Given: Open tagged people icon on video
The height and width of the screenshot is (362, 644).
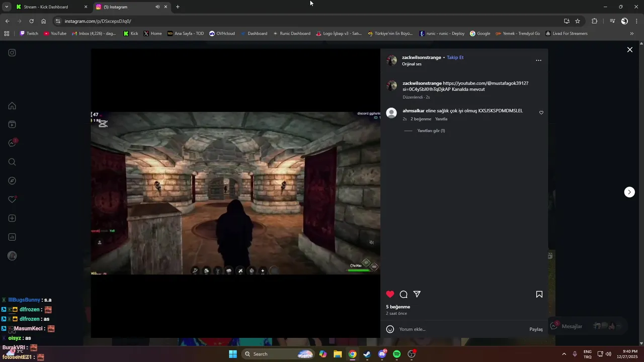Looking at the screenshot, I should tap(100, 242).
